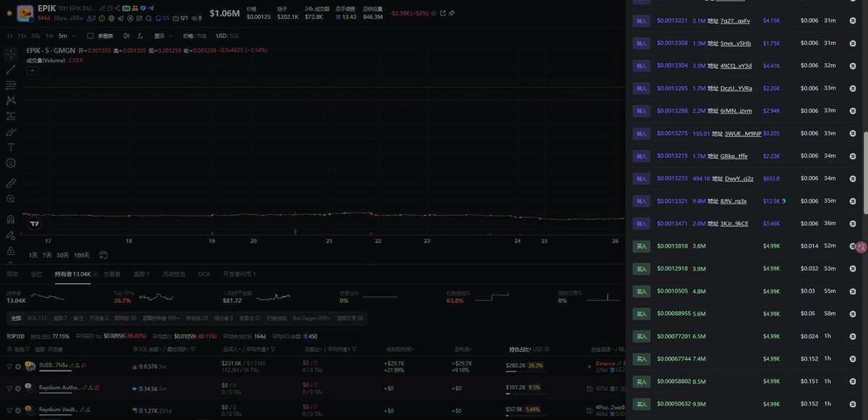The width and height of the screenshot is (868, 420).
Task: Click the pin icon in the header
Action: (451, 13)
